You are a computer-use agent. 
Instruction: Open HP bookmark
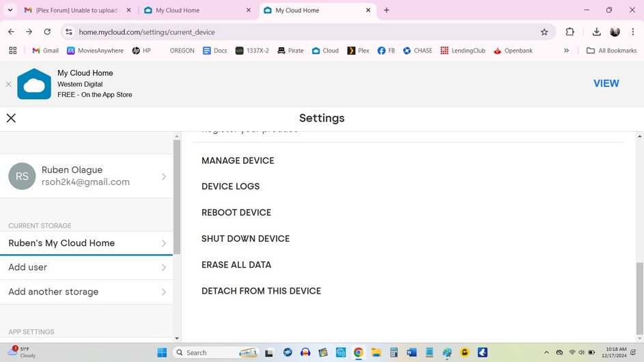pyautogui.click(x=141, y=51)
